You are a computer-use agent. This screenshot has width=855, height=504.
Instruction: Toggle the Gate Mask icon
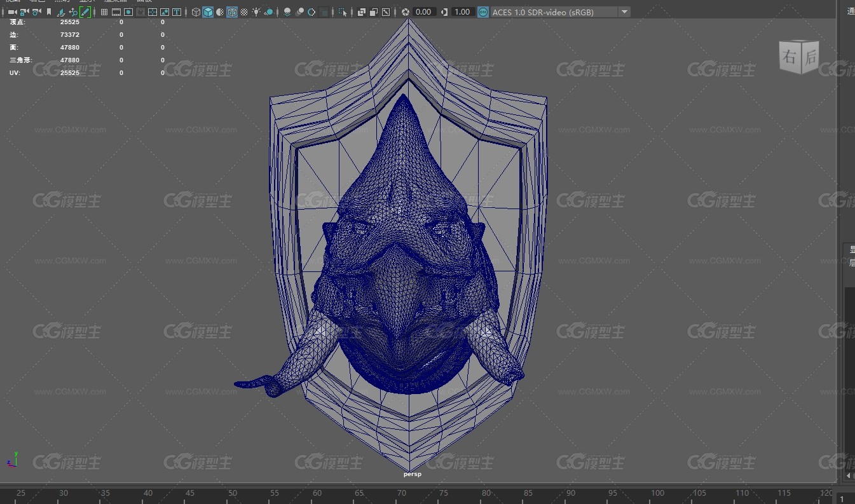(x=141, y=12)
